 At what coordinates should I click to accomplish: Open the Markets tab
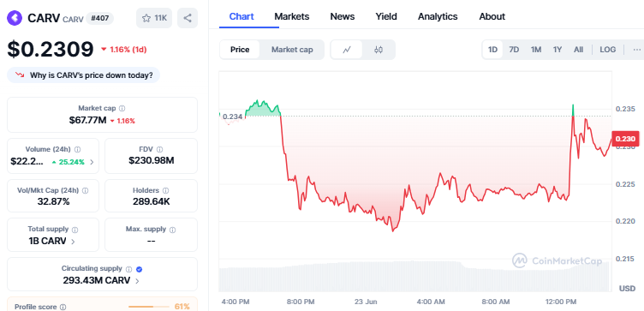coord(292,16)
